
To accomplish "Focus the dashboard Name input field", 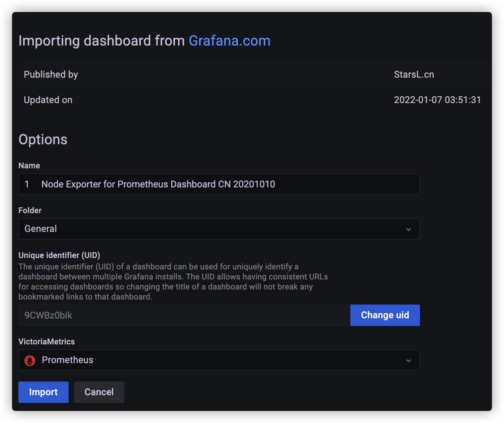I will (219, 184).
